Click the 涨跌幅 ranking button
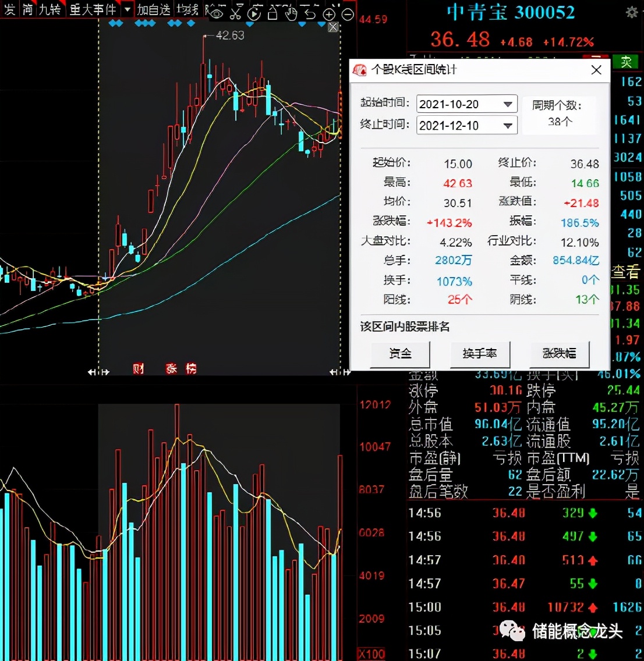The width and height of the screenshot is (644, 661). pos(560,353)
